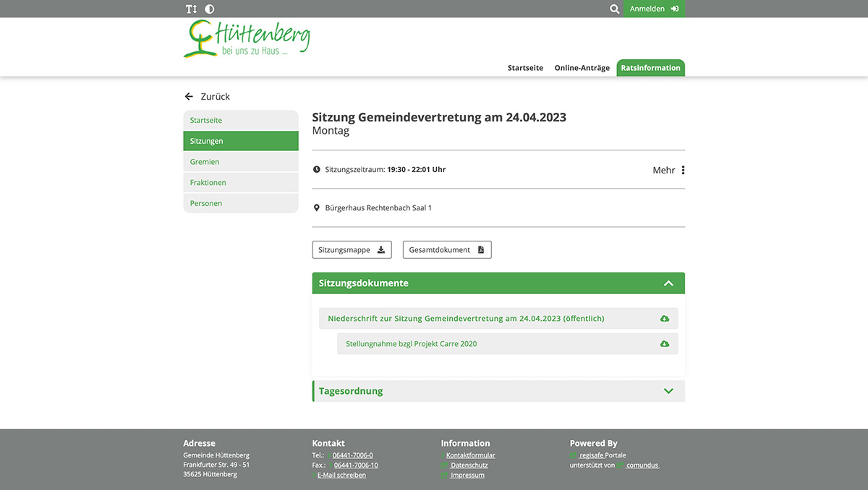Open the Mehr three-dot options menu

(x=681, y=169)
